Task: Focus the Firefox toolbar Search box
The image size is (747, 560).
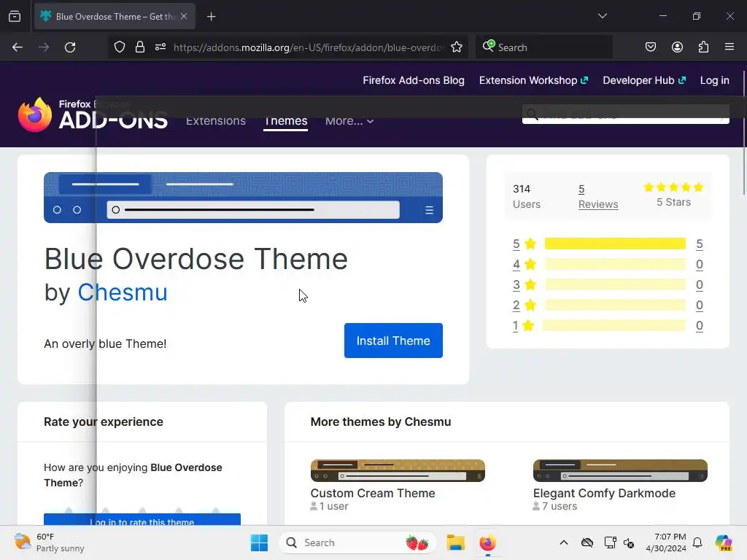Action: [x=544, y=47]
